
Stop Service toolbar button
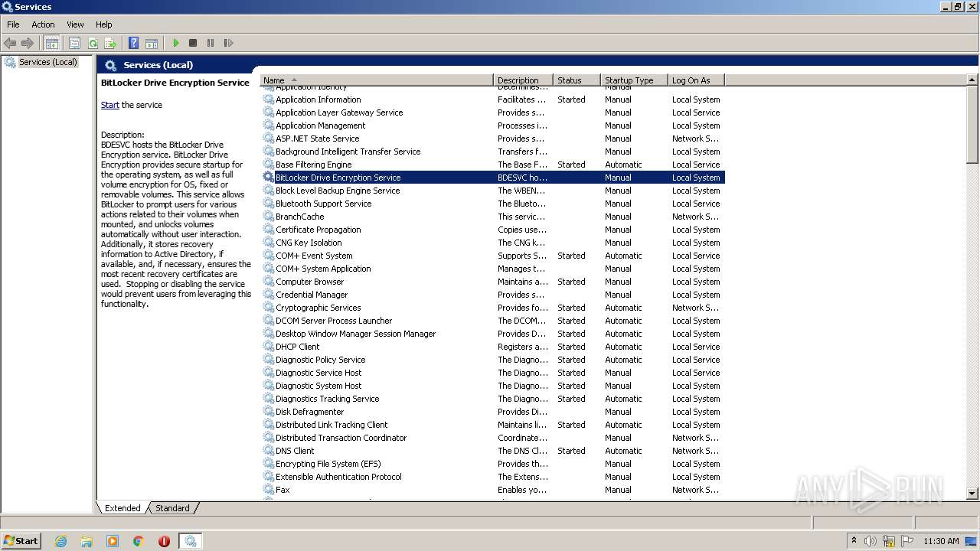(x=193, y=44)
